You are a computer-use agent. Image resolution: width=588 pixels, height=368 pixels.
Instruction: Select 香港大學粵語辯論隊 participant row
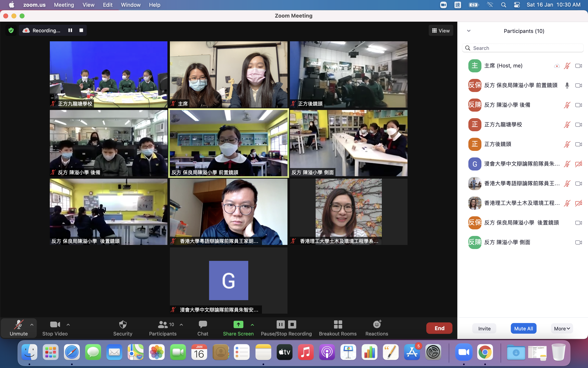tap(523, 184)
